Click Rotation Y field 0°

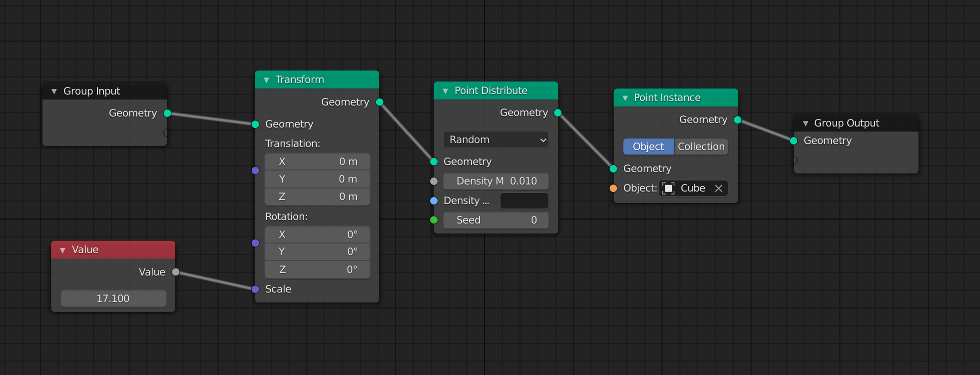coord(318,251)
